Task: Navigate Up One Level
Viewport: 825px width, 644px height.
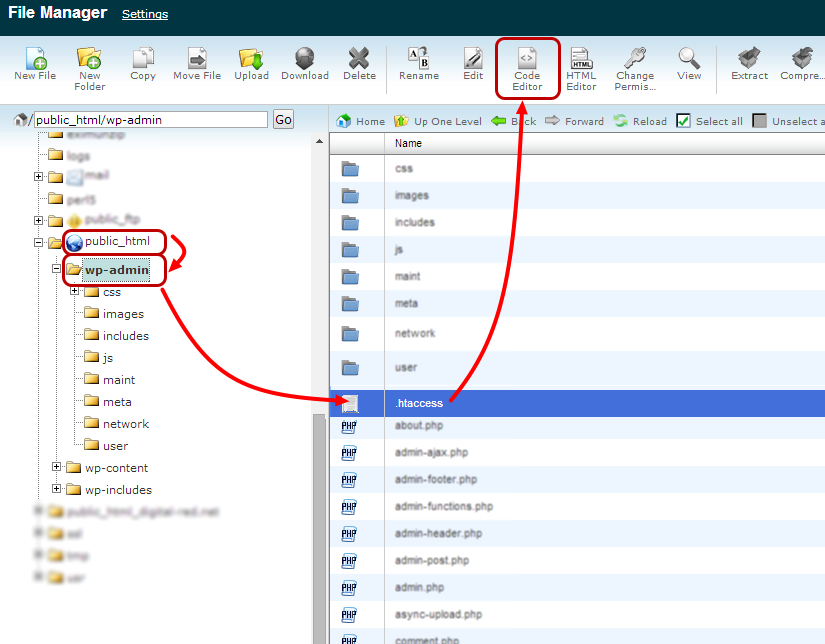Action: coord(438,121)
